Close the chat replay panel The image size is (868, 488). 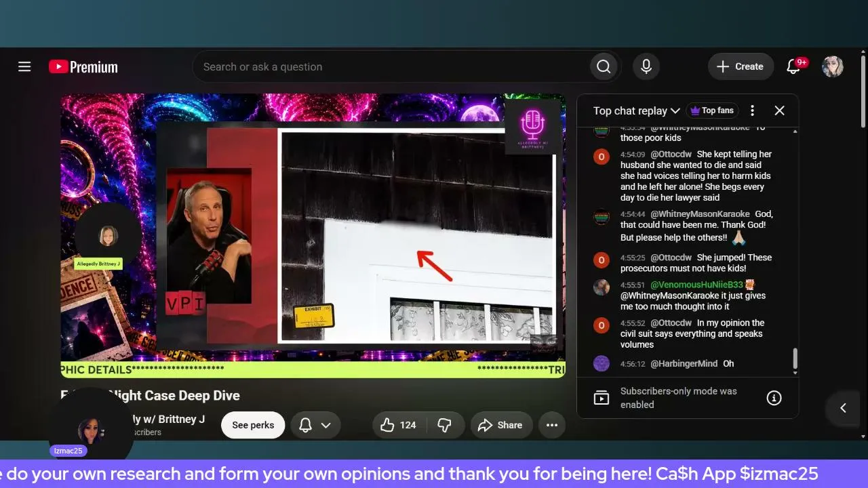(x=779, y=110)
